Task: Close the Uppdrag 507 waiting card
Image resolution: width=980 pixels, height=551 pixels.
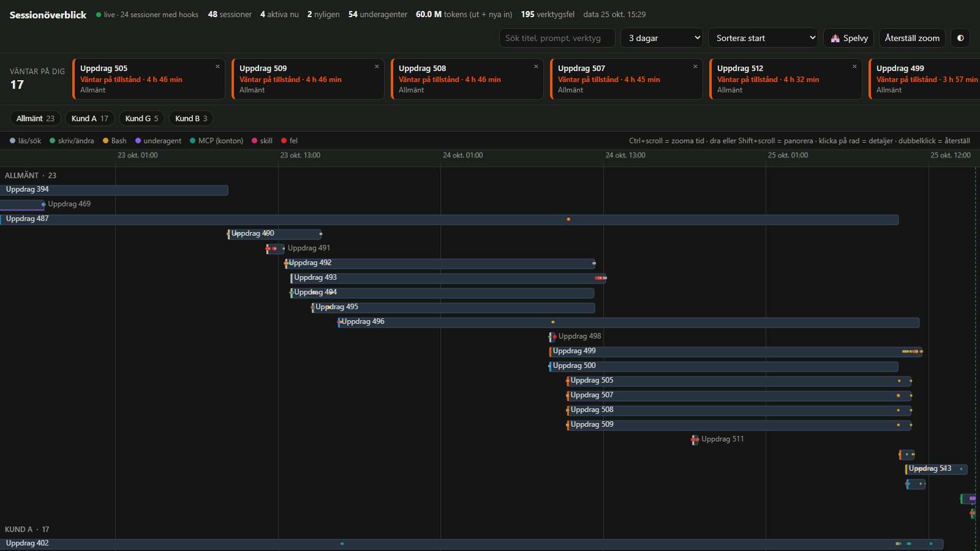Action: click(695, 67)
